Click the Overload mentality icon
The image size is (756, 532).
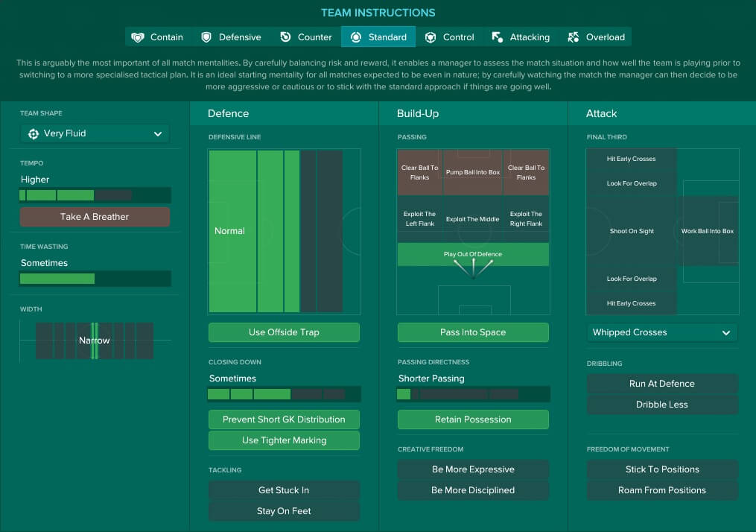573,37
